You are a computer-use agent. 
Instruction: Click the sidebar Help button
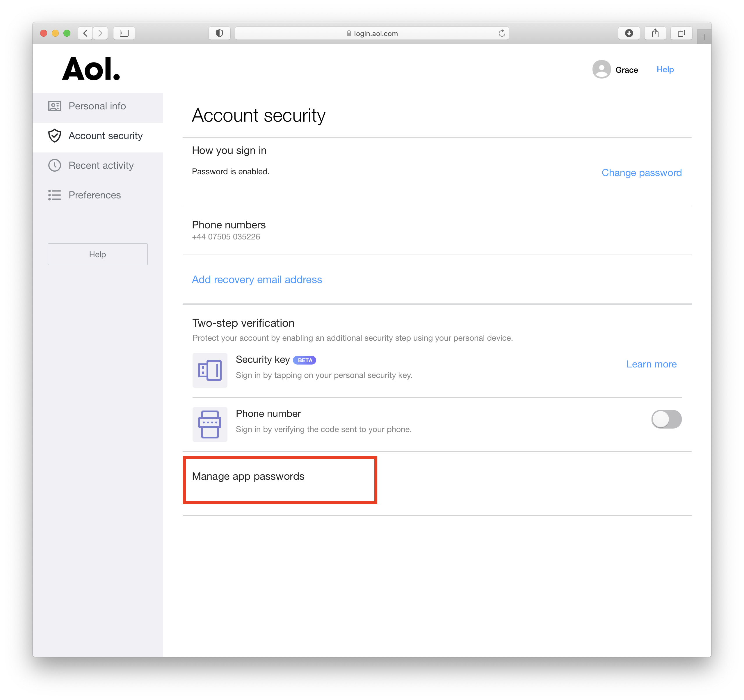click(98, 255)
